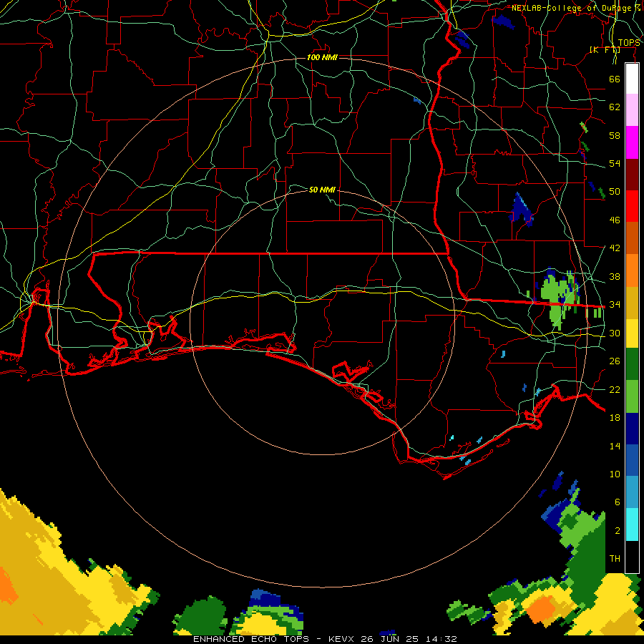
Task: Click the legend value 54
Action: point(615,163)
